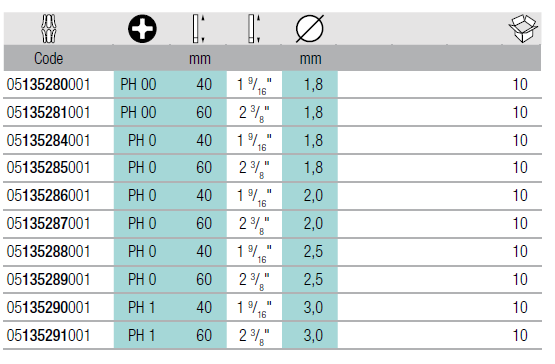Click the diameter symbol icon

pos(309,29)
